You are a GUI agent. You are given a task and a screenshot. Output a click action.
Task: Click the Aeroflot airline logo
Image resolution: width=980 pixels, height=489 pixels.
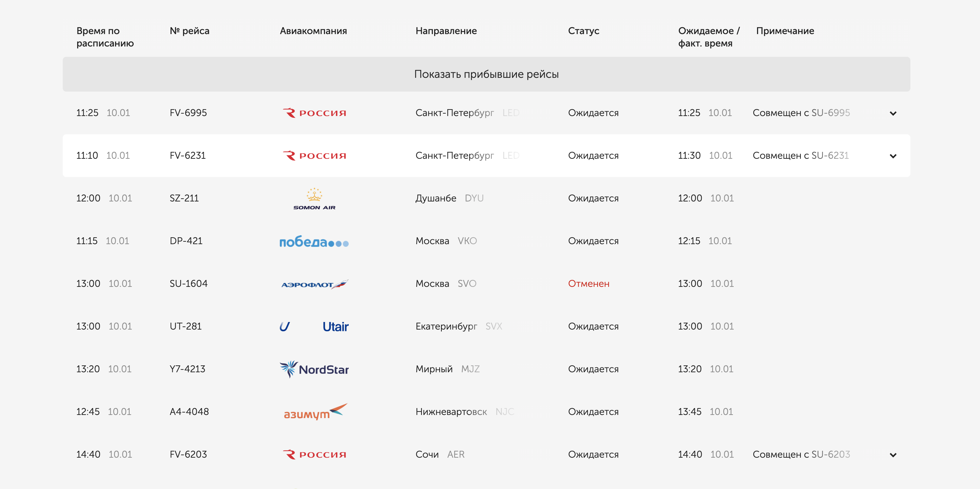click(x=314, y=284)
